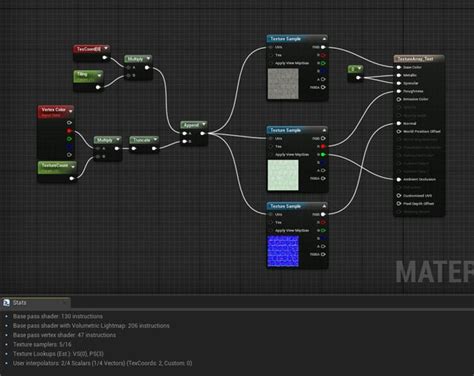This screenshot has width=474, height=376.
Task: Click RGB output pin of top Texture Sample
Action: click(x=323, y=47)
